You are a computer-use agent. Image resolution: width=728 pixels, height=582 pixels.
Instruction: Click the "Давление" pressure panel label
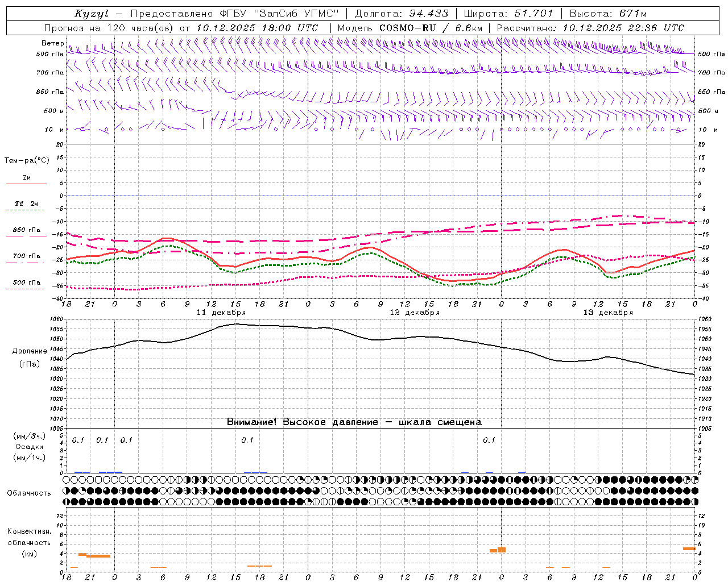(30, 351)
